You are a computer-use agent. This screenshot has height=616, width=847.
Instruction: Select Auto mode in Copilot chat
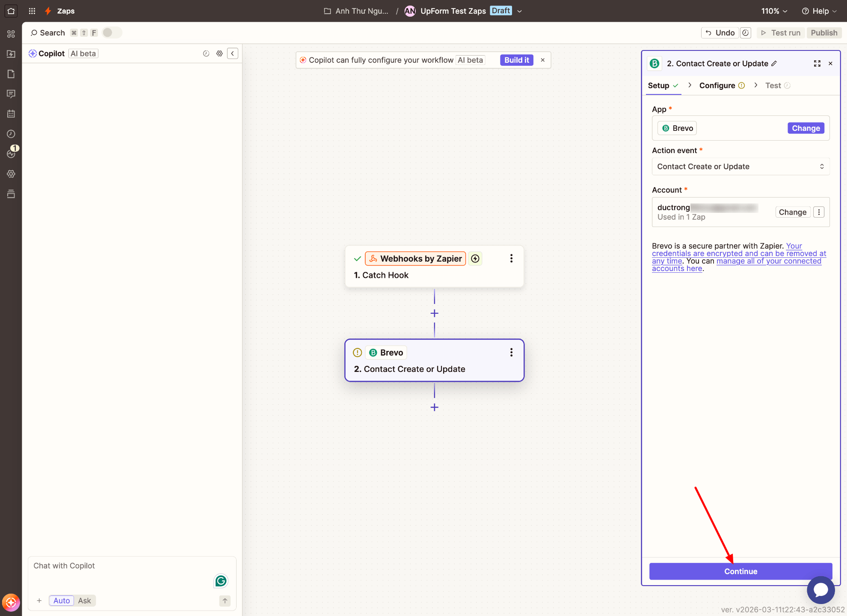tap(62, 601)
